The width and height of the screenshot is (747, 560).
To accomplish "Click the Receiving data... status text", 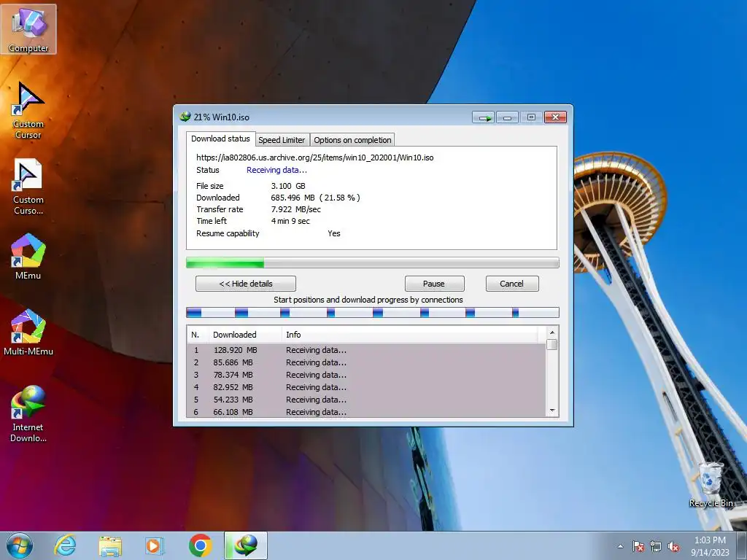I will [276, 170].
